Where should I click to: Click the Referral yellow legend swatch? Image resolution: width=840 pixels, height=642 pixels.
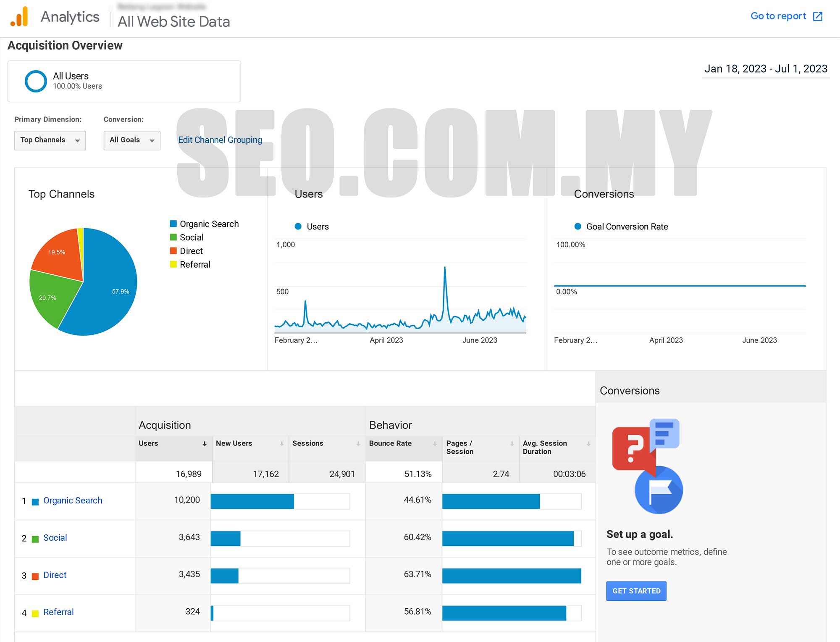coord(173,264)
